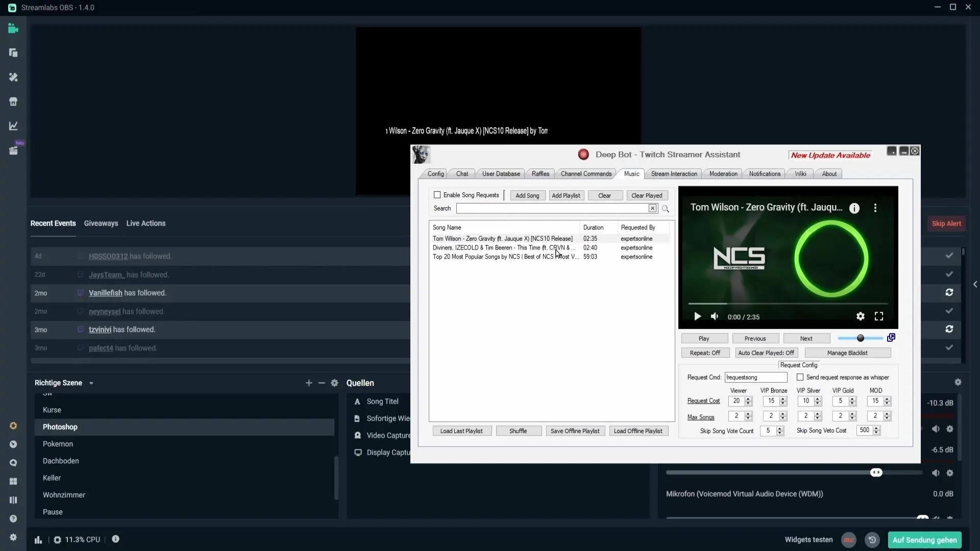Screen dimensions: 980x551
Task: Open the User Database tab
Action: (x=501, y=174)
